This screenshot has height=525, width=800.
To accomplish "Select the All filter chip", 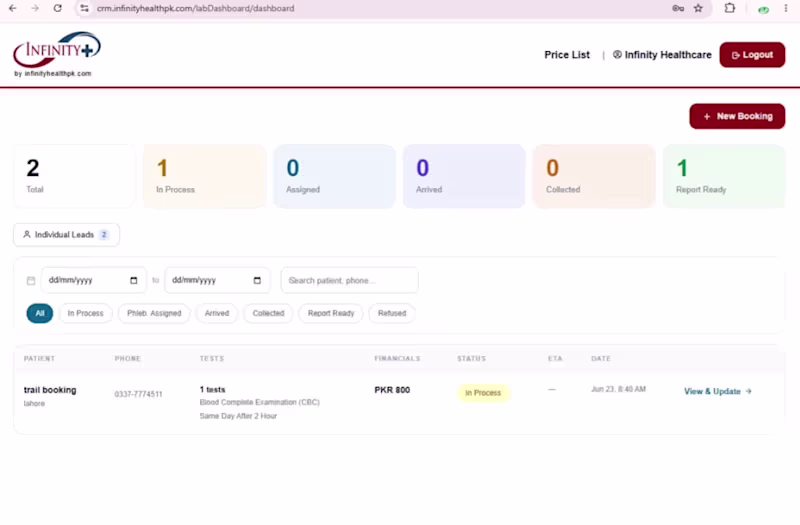I will 40,313.
